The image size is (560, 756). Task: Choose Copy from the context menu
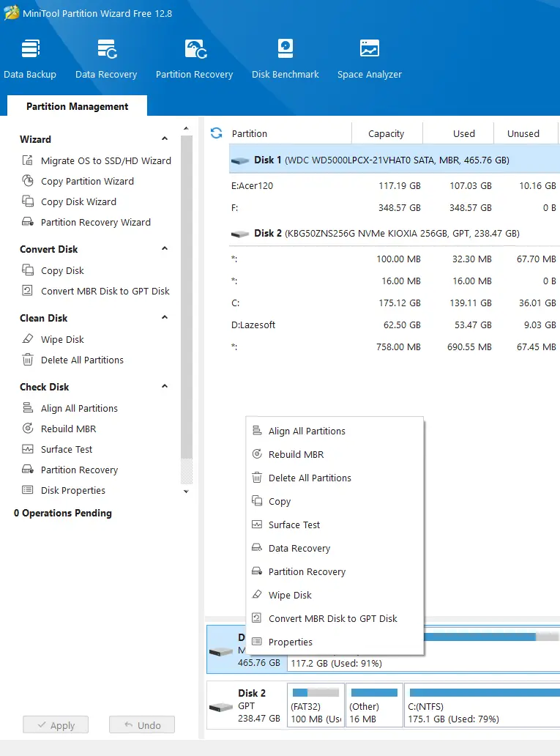tap(335, 501)
